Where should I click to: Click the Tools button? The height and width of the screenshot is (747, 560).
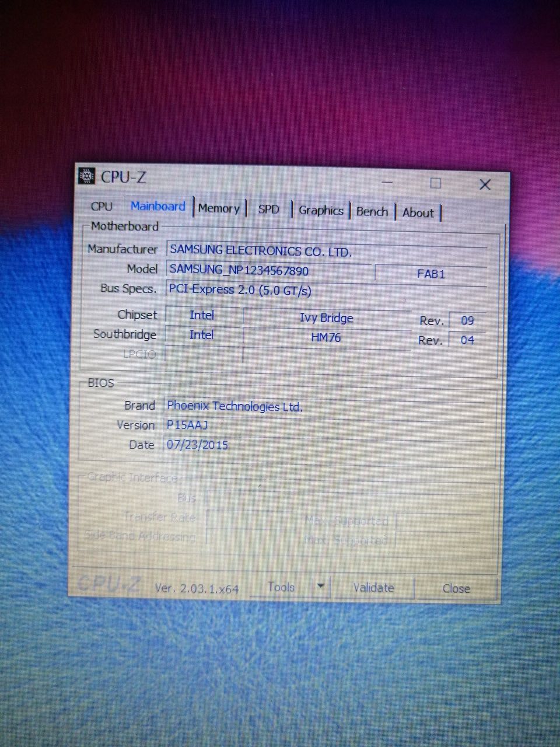point(281,587)
